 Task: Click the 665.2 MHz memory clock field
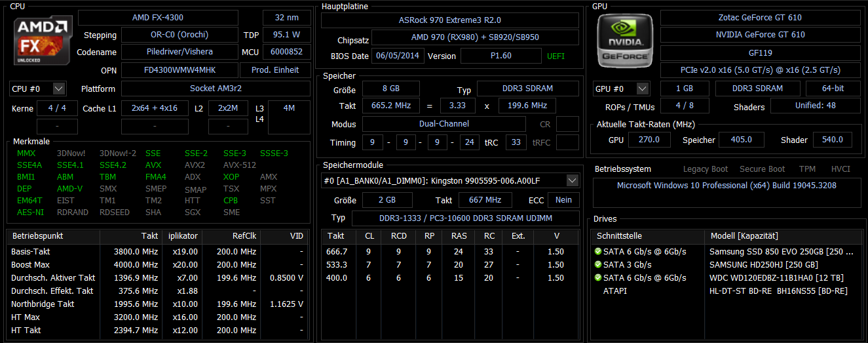(390, 106)
